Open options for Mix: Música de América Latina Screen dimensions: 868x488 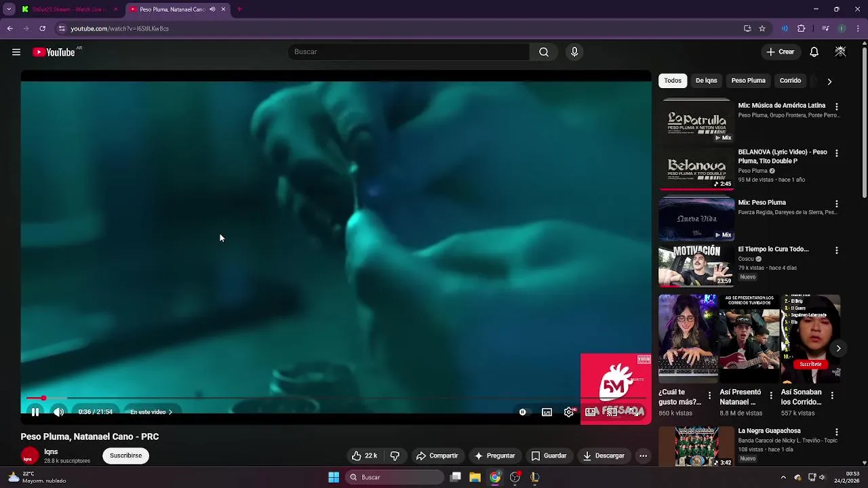pyautogui.click(x=836, y=107)
